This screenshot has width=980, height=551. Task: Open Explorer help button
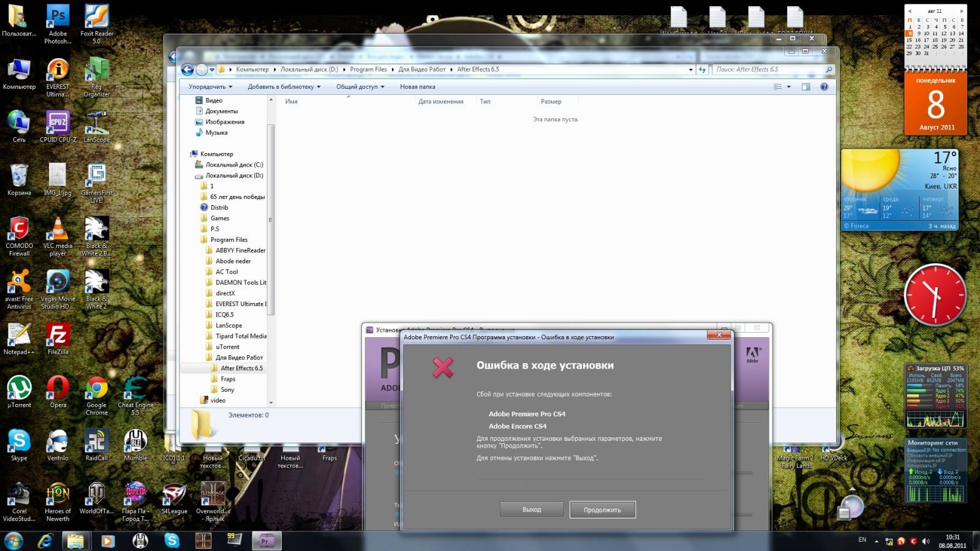[x=824, y=87]
